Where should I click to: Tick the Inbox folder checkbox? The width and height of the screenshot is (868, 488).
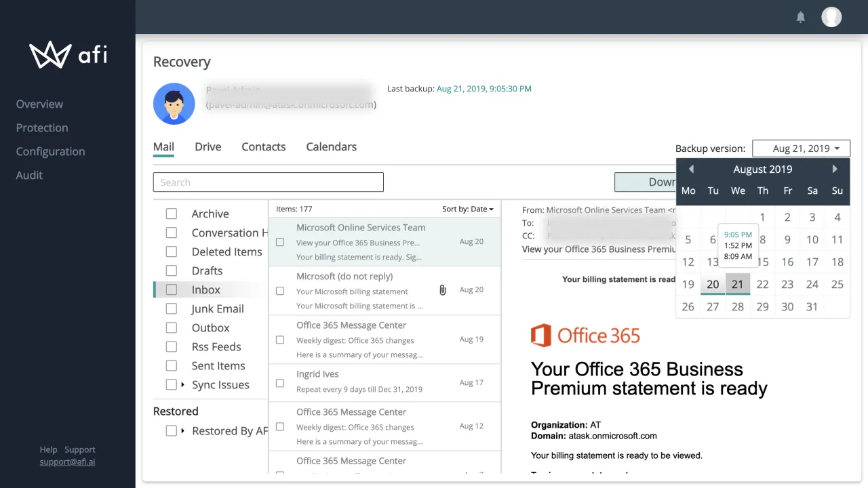pyautogui.click(x=172, y=289)
